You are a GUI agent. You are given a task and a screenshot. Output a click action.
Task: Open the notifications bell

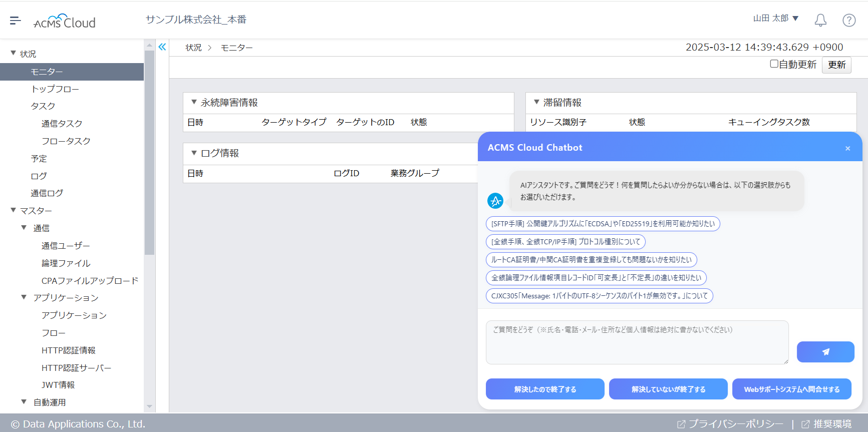[x=820, y=20]
